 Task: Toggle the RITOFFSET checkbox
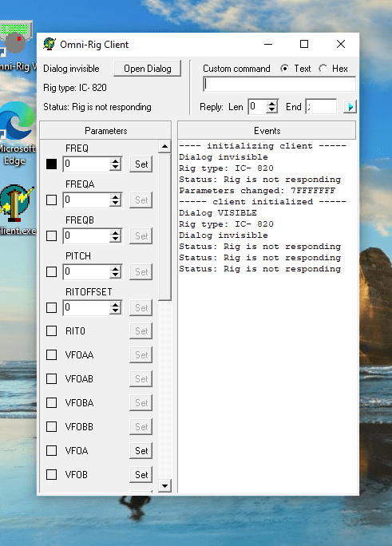coord(52,307)
